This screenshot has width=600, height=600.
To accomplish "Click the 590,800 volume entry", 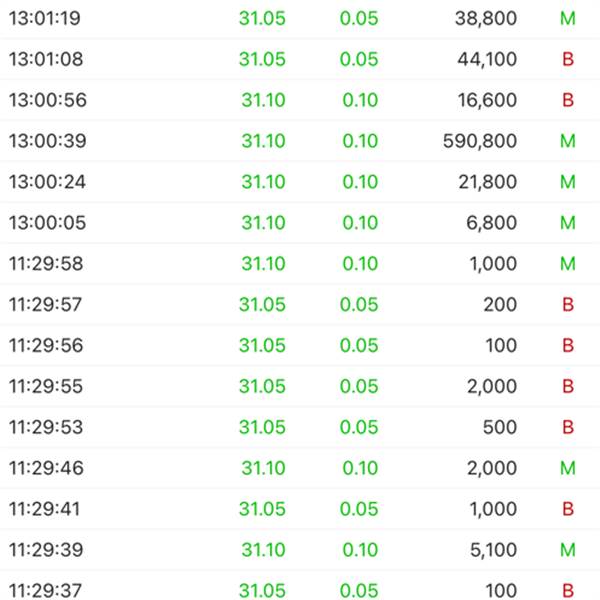I will (480, 141).
